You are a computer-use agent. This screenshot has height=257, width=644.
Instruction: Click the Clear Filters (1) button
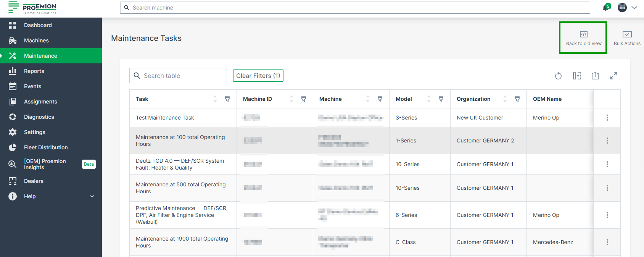(x=258, y=76)
